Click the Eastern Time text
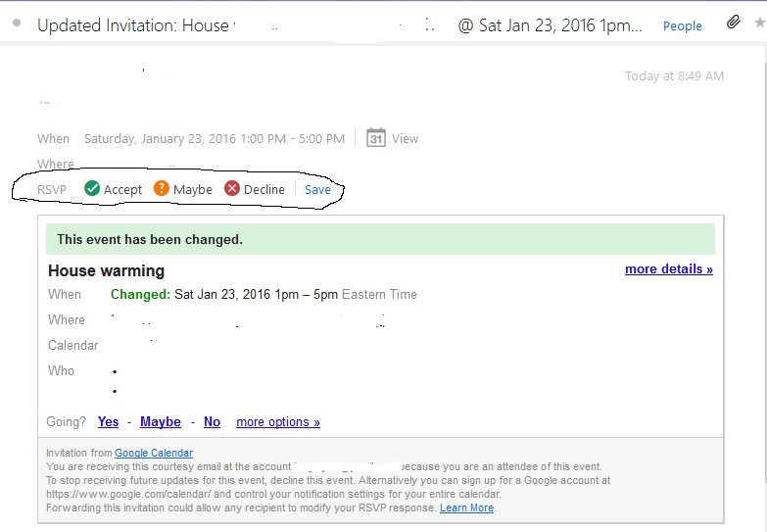This screenshot has width=767, height=532. coord(379,295)
